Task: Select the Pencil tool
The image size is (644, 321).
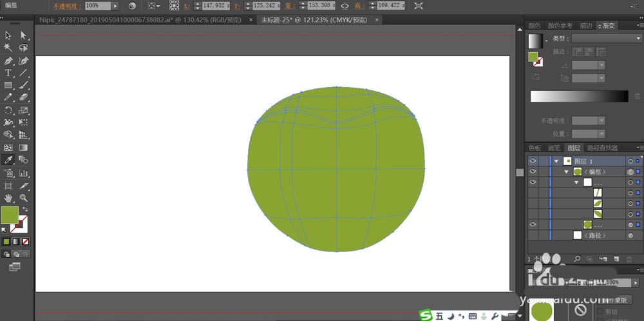Action: (8, 97)
